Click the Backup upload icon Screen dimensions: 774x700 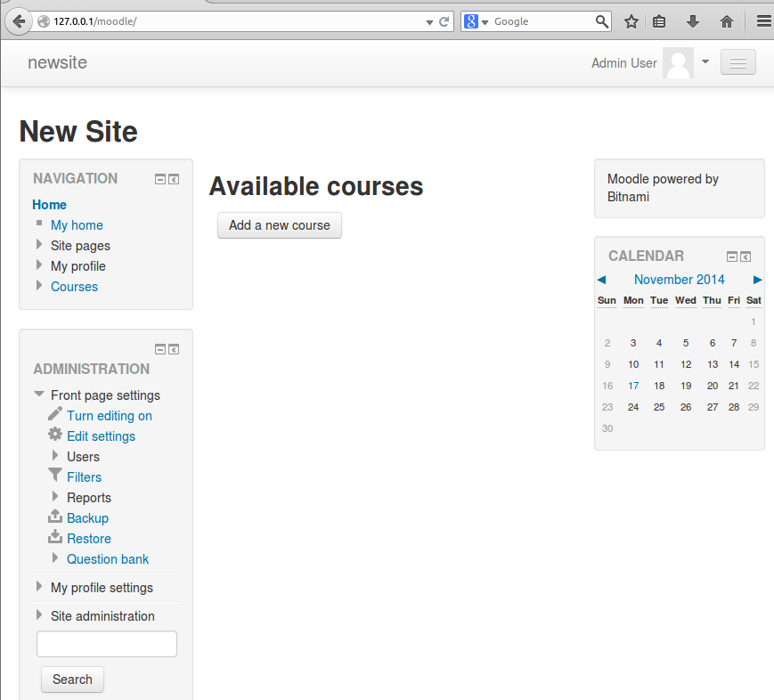(55, 517)
